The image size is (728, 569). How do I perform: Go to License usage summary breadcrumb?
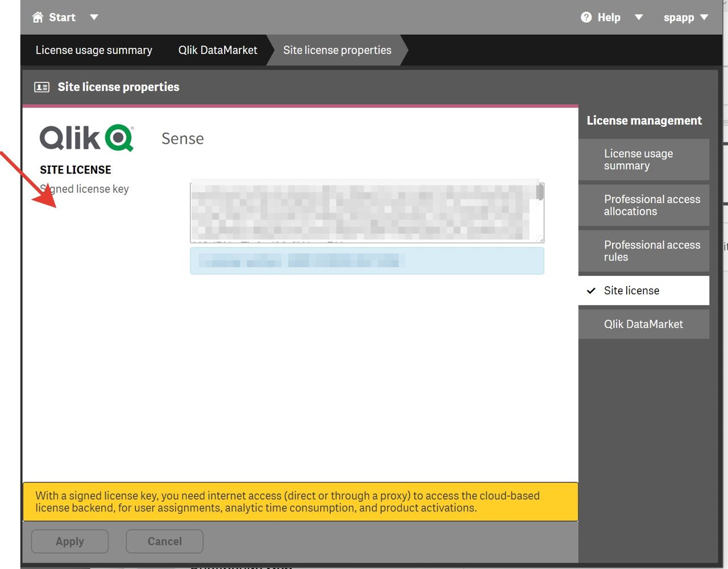(x=94, y=50)
